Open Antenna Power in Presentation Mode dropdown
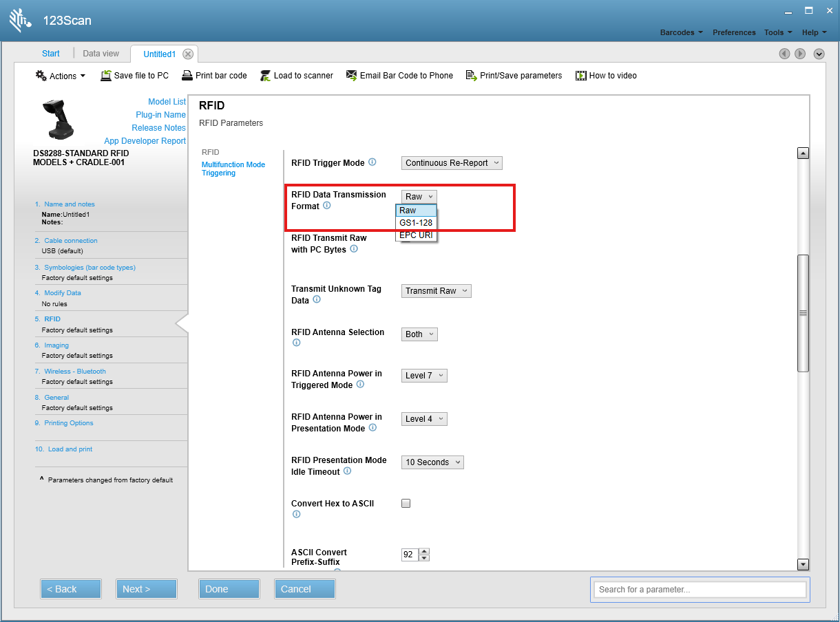This screenshot has height=622, width=840. point(424,419)
